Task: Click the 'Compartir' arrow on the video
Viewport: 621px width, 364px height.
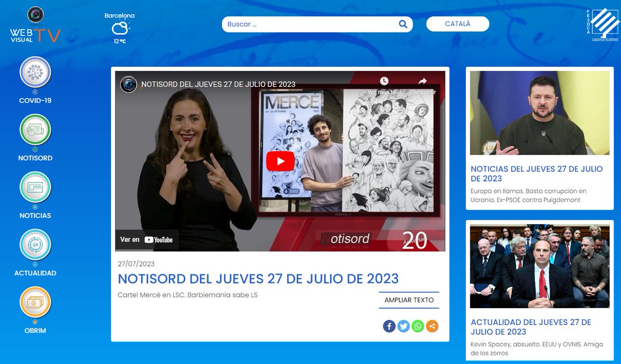Action: pyautogui.click(x=423, y=82)
